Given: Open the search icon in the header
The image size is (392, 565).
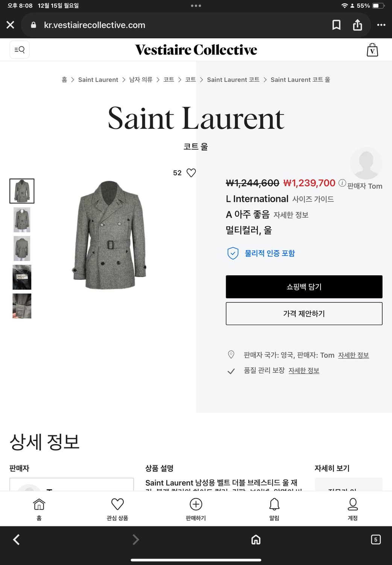Looking at the screenshot, I should [19, 49].
